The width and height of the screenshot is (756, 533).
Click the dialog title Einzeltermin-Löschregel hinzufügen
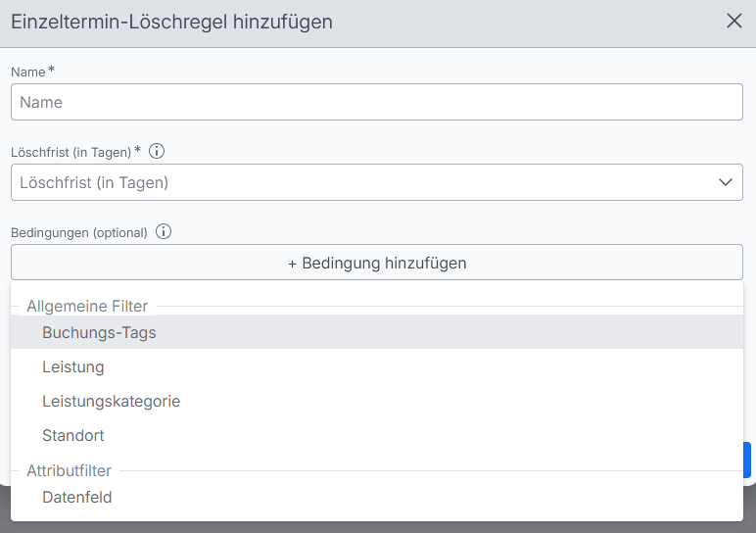coord(171,22)
